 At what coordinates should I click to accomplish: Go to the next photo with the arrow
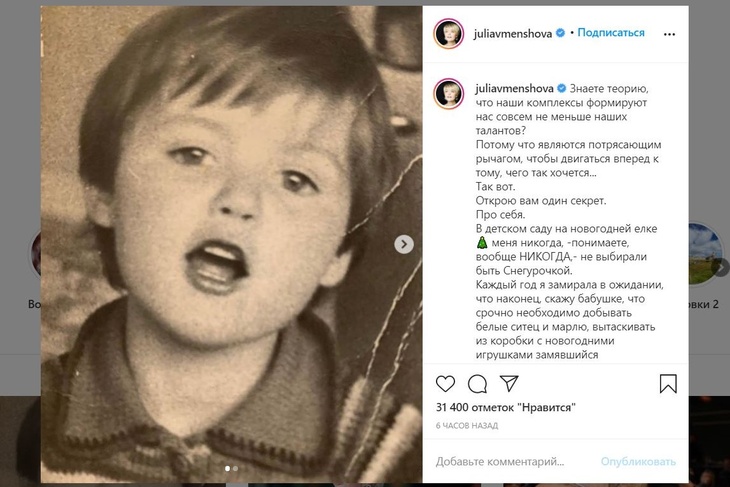[403, 244]
